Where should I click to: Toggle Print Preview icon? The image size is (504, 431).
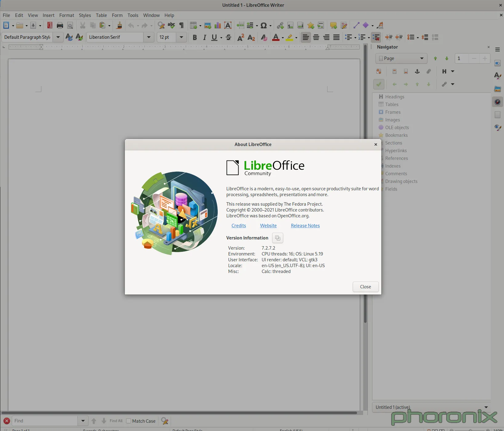pyautogui.click(x=70, y=26)
